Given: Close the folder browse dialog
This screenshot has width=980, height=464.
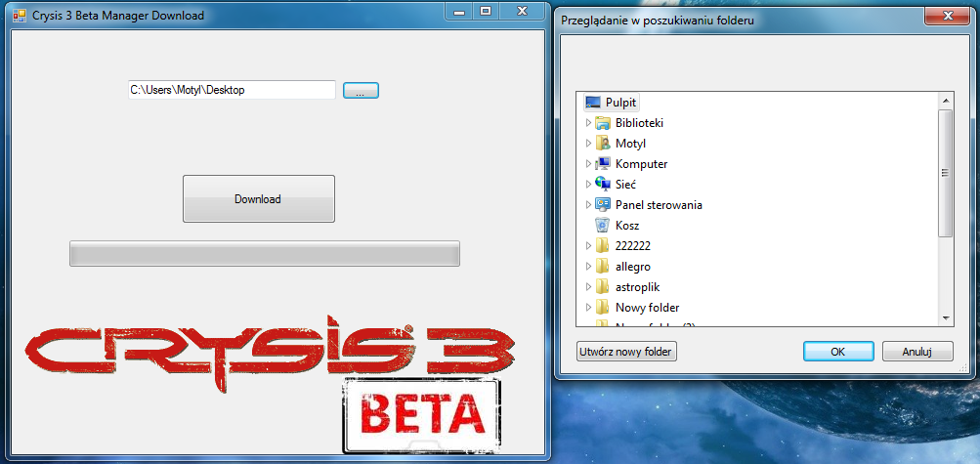Looking at the screenshot, I should [x=947, y=15].
